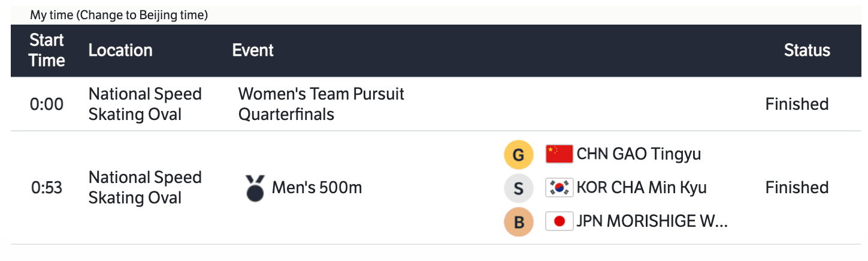Select bronze medalist JPN MORISHIGE

652,221
